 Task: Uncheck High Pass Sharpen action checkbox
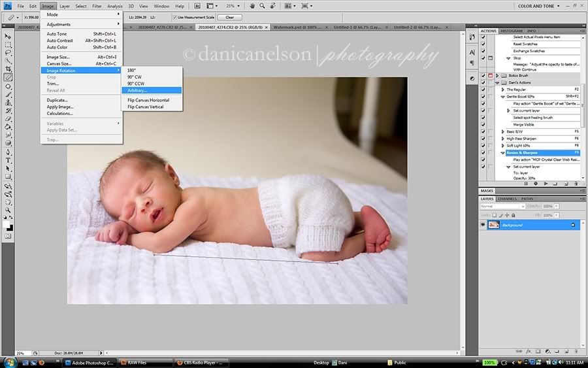[483, 139]
